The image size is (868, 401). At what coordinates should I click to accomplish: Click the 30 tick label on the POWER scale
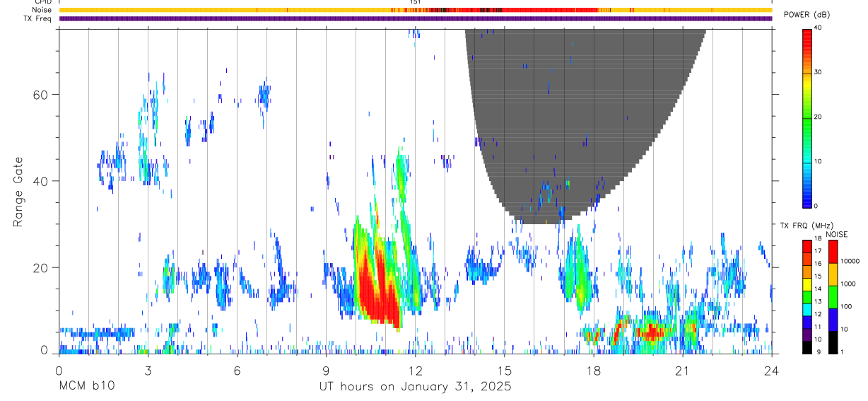[819, 72]
